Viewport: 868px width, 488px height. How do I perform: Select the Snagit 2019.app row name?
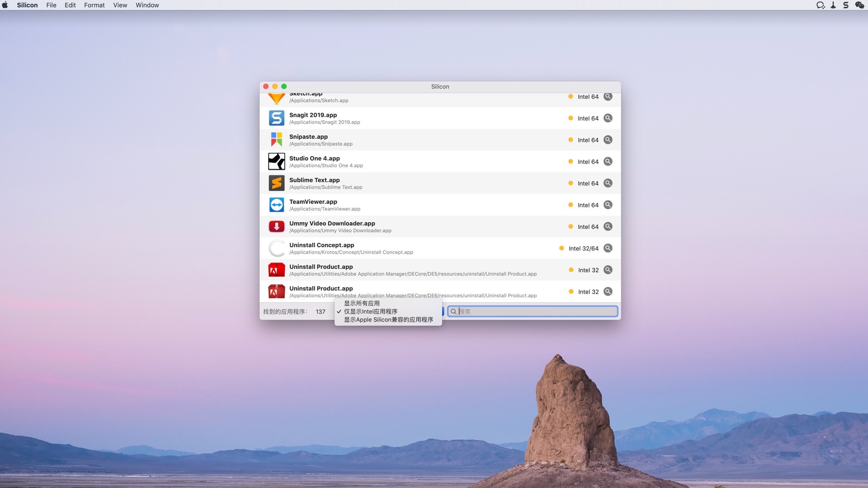pos(313,115)
